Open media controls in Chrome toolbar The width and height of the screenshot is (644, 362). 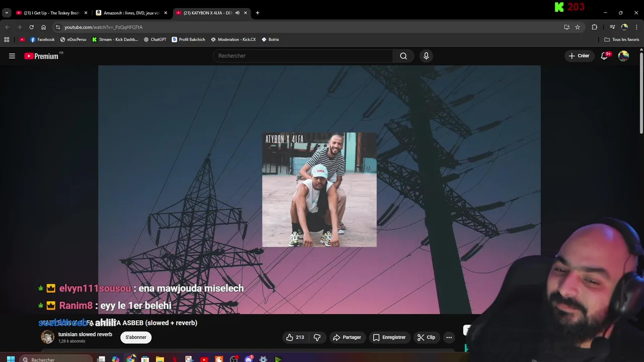612,27
